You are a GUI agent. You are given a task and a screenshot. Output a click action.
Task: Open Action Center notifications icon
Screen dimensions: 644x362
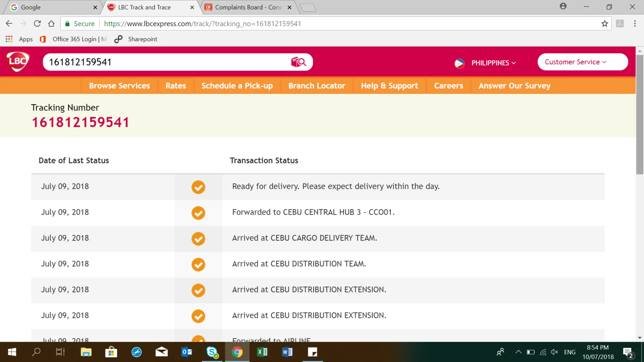click(x=628, y=352)
